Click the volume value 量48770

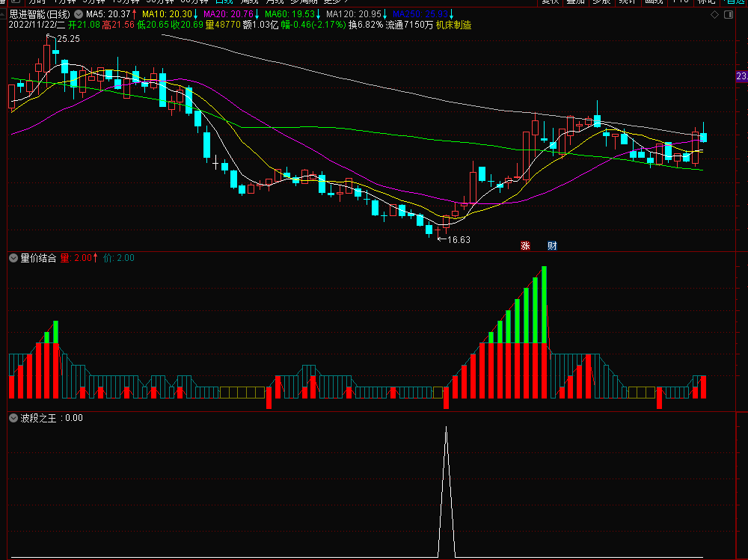pos(223,25)
